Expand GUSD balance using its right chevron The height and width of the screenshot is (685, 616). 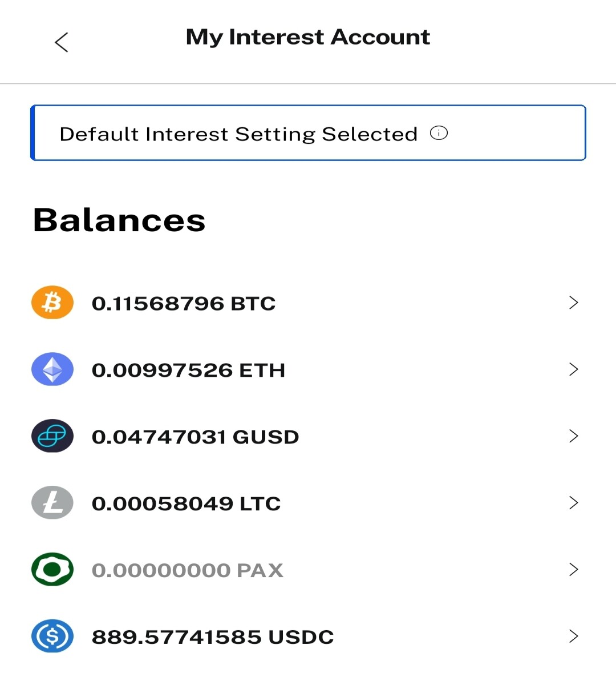[574, 436]
